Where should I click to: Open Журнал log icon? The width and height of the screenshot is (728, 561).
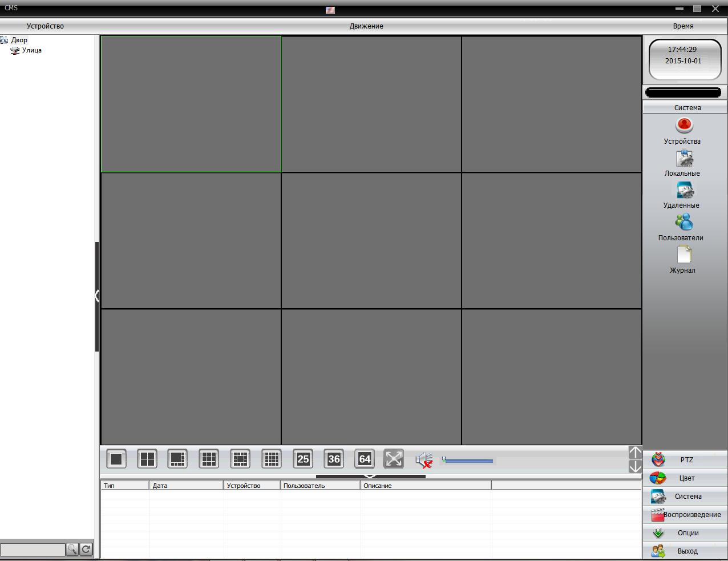tap(684, 255)
